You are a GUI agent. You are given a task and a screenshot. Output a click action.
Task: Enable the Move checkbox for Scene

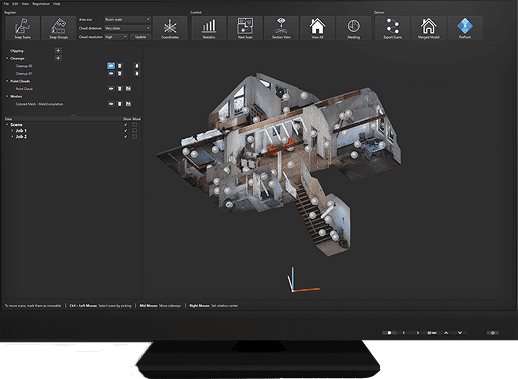(x=135, y=125)
